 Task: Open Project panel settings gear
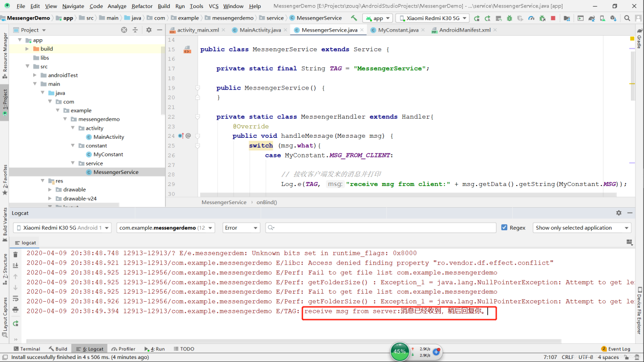pos(149,30)
